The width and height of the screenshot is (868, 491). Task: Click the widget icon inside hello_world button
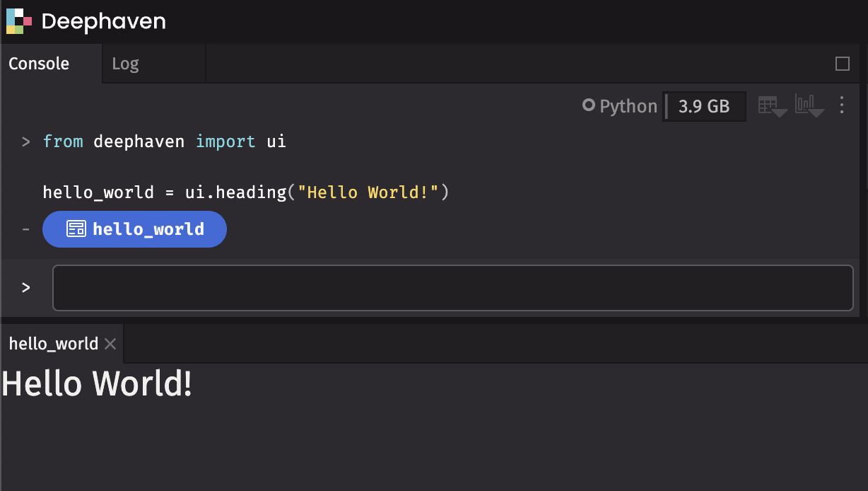pos(76,229)
